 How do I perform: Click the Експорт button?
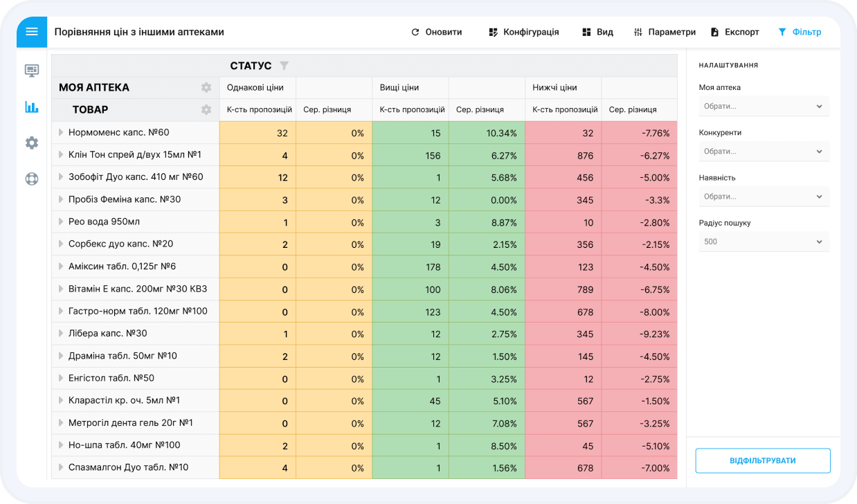pyautogui.click(x=735, y=32)
